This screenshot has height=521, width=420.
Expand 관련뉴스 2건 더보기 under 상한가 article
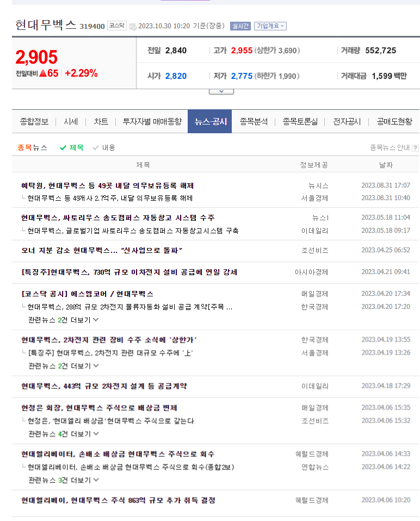pyautogui.click(x=63, y=366)
